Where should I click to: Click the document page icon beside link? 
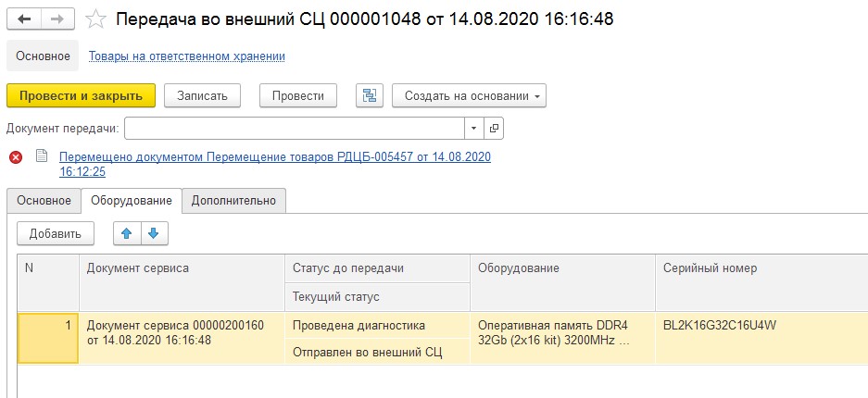(x=42, y=156)
